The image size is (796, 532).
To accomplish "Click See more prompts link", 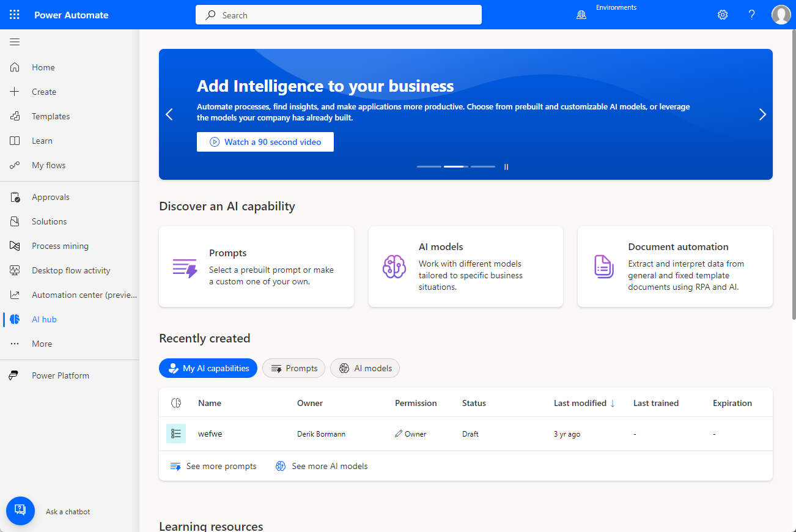I will point(213,466).
